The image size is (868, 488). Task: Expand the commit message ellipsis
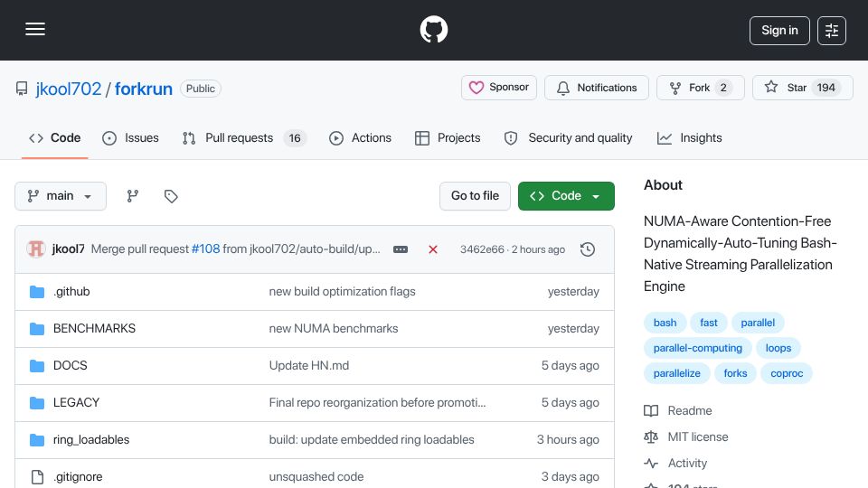[401, 249]
